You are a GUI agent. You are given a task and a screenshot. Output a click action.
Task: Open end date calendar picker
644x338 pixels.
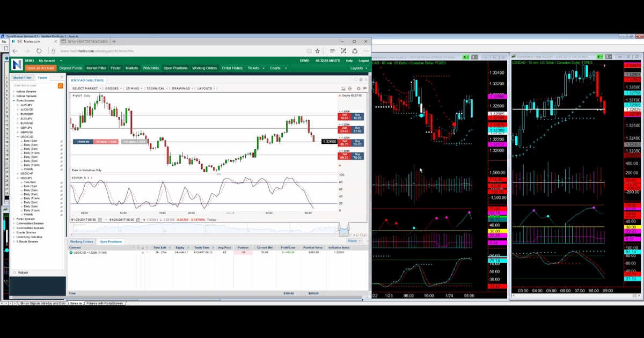click(x=138, y=220)
